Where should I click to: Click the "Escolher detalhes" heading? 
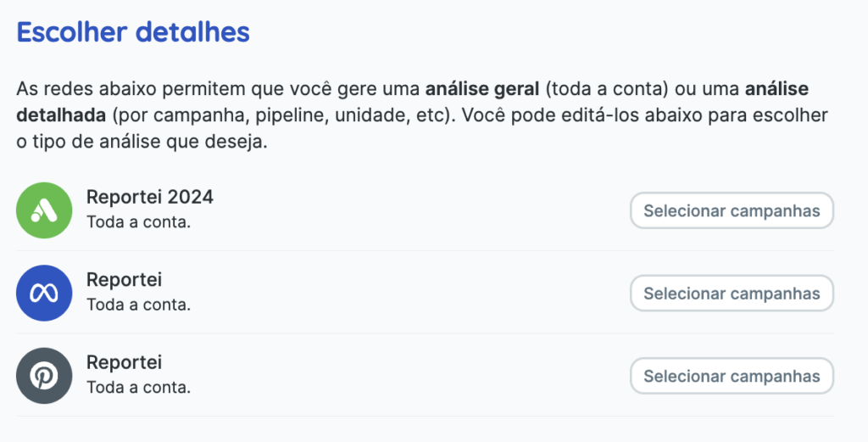tap(133, 33)
